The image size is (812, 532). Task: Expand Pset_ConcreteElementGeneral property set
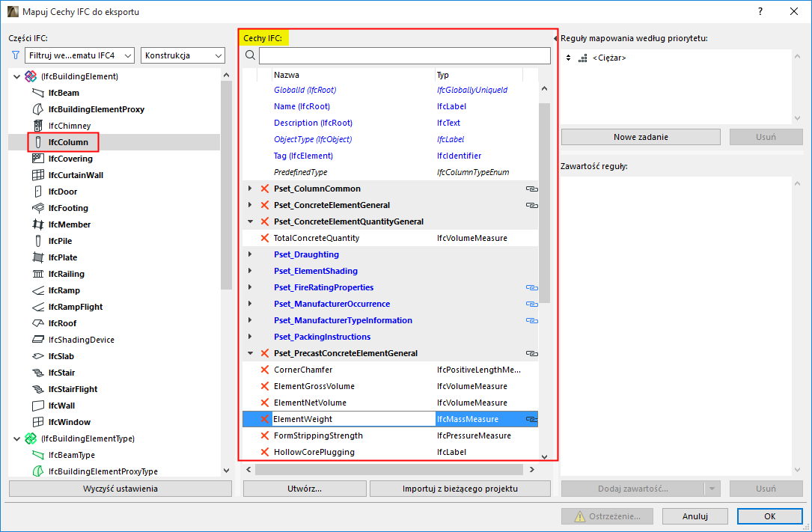250,205
